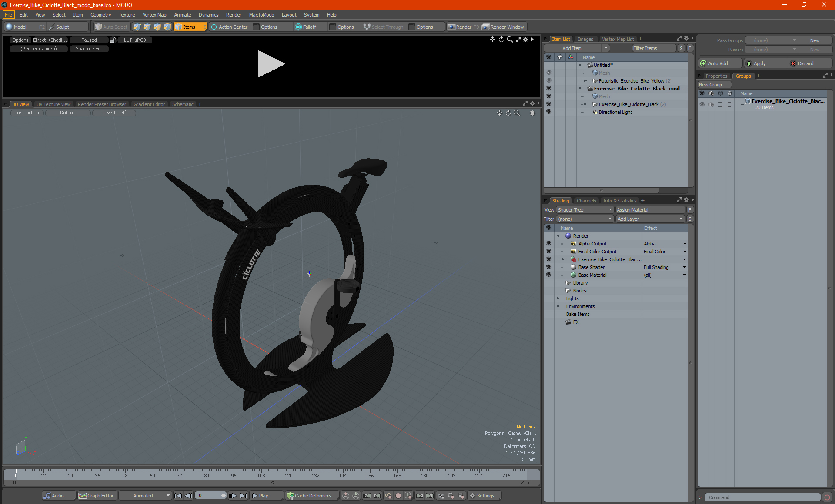The height and width of the screenshot is (504, 835).
Task: Go to first frame
Action: [x=178, y=496]
